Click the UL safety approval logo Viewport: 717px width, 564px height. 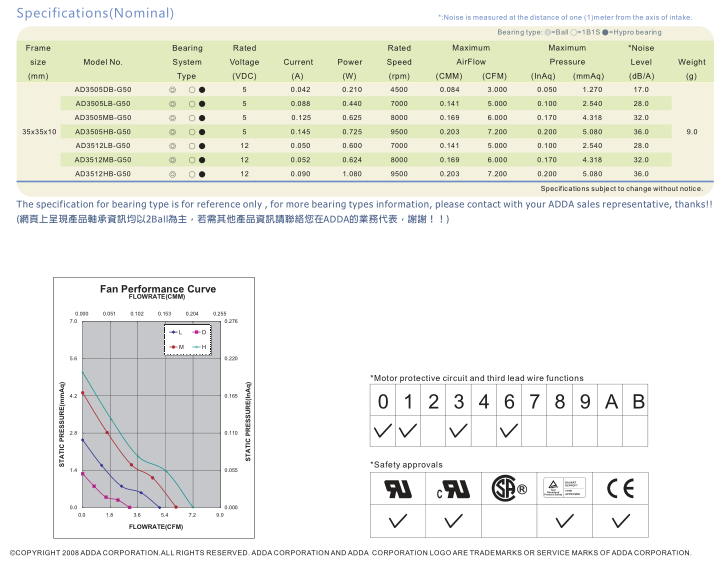click(398, 489)
